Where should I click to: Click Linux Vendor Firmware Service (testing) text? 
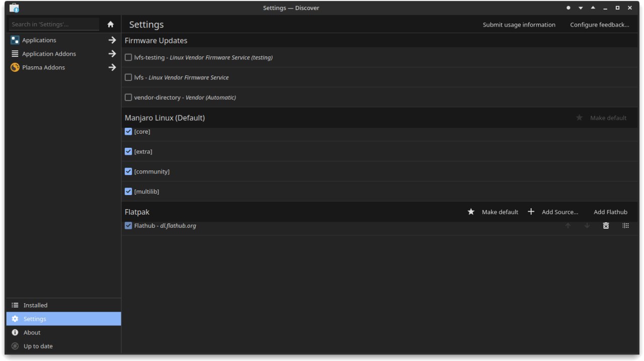[x=221, y=57]
